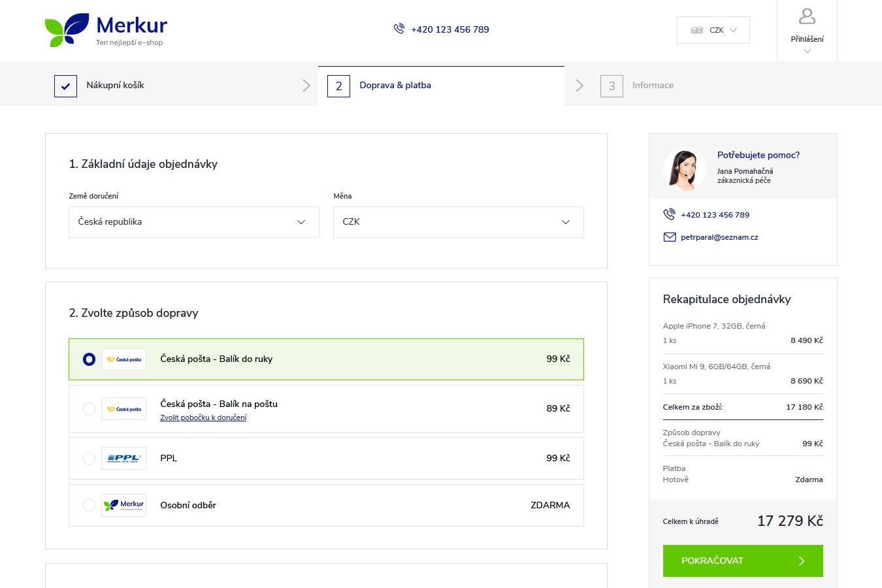Click the POKRAČOVAT button
This screenshot has width=882, height=588.
(x=743, y=561)
